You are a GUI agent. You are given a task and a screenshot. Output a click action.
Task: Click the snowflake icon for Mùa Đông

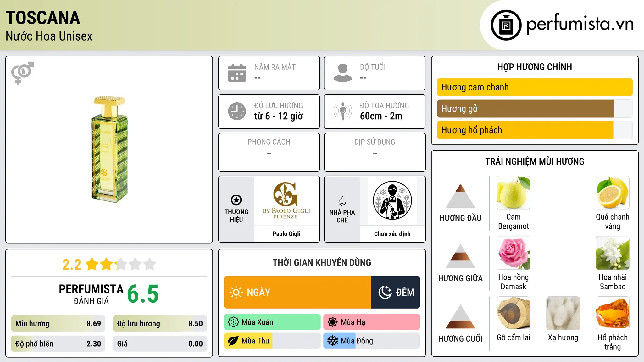(x=333, y=341)
